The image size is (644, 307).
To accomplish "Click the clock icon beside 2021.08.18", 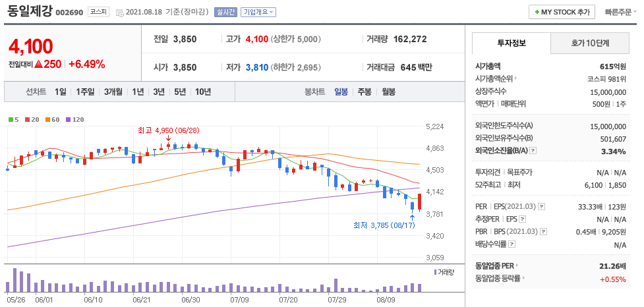I will click(119, 13).
